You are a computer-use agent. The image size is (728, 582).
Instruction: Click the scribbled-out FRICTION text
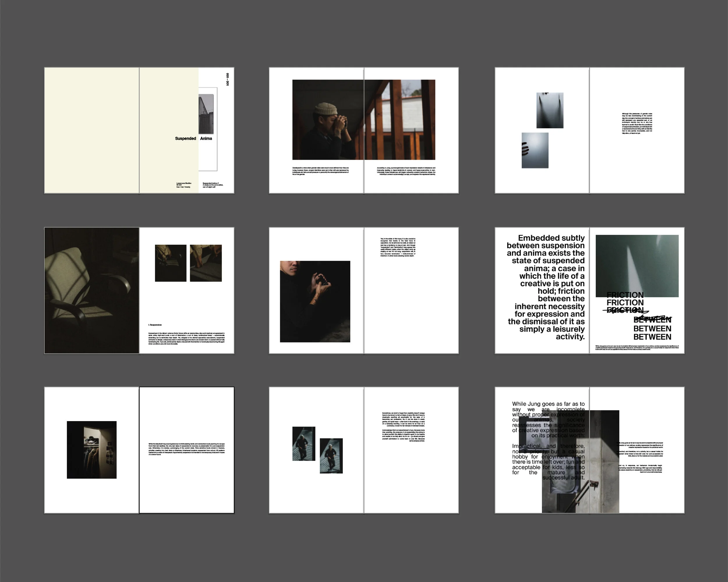[x=625, y=310]
